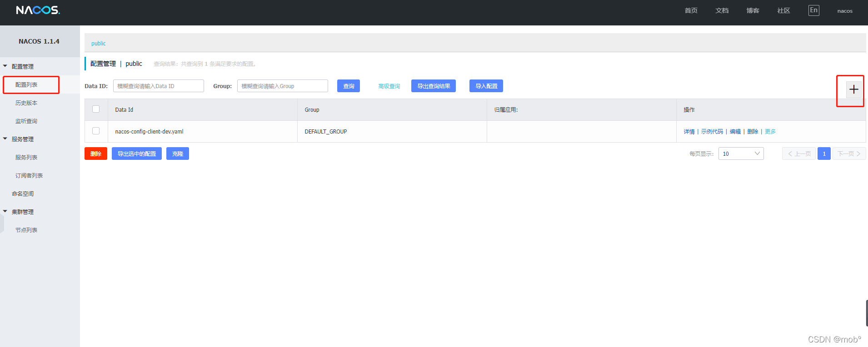Open 更多 actions in the config row
Image resolution: width=868 pixels, height=347 pixels.
point(770,132)
